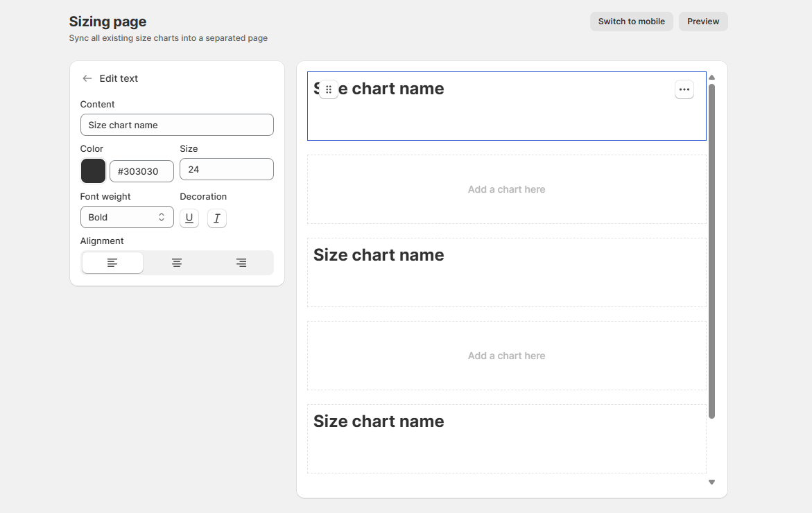This screenshot has width=812, height=513.
Task: Select center text alignment
Action: [177, 263]
